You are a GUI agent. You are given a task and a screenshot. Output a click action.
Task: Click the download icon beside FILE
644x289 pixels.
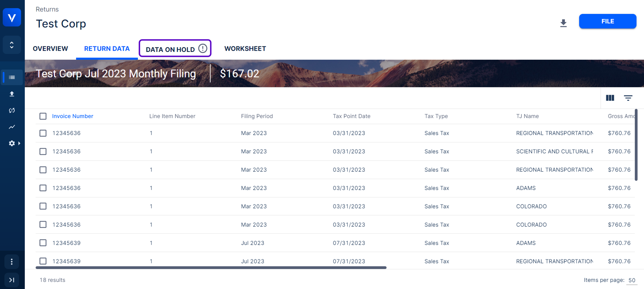pyautogui.click(x=563, y=23)
